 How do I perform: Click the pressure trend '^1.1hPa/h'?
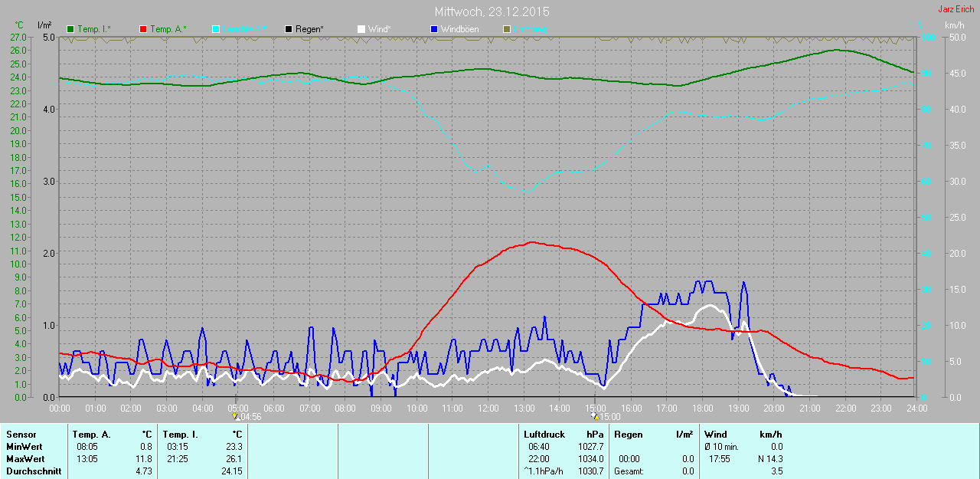[543, 471]
